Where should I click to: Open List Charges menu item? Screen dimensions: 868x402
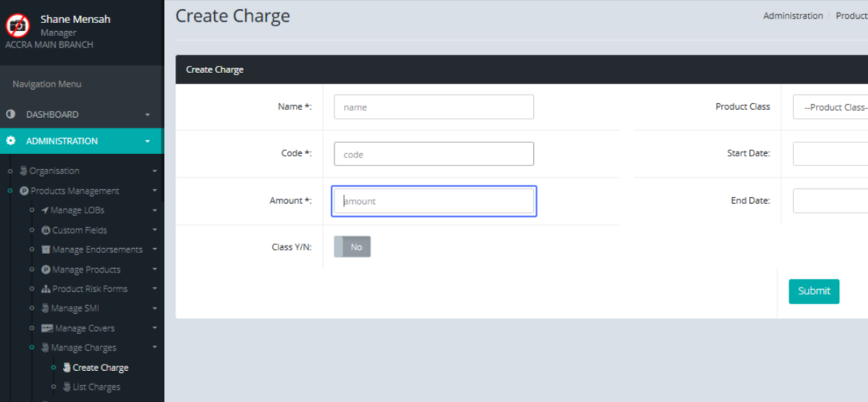point(96,387)
